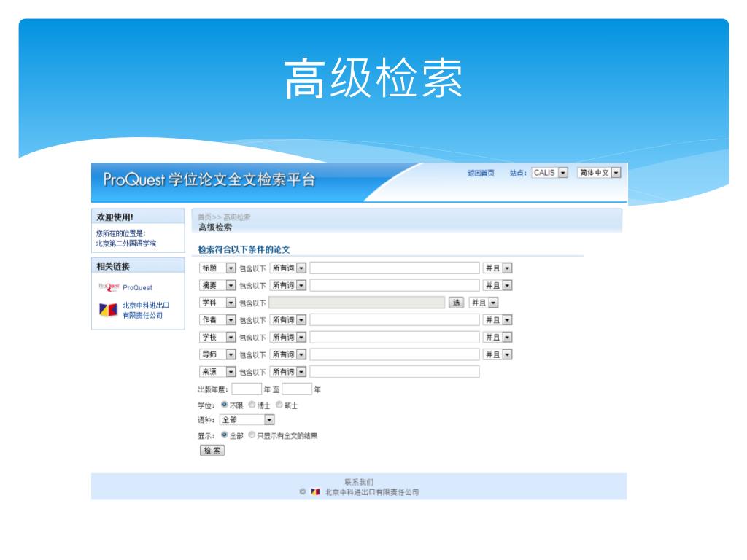747x560 pixels.
Task: Open 北京中科进出口有限责任公司 sidebar link
Action: [x=146, y=310]
